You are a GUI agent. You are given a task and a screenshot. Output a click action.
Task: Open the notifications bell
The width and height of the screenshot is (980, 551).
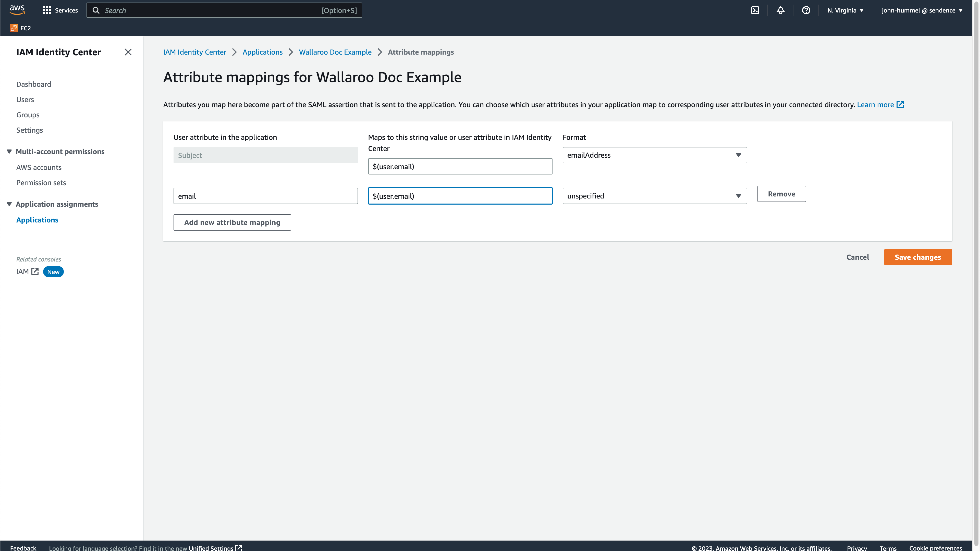click(x=780, y=10)
